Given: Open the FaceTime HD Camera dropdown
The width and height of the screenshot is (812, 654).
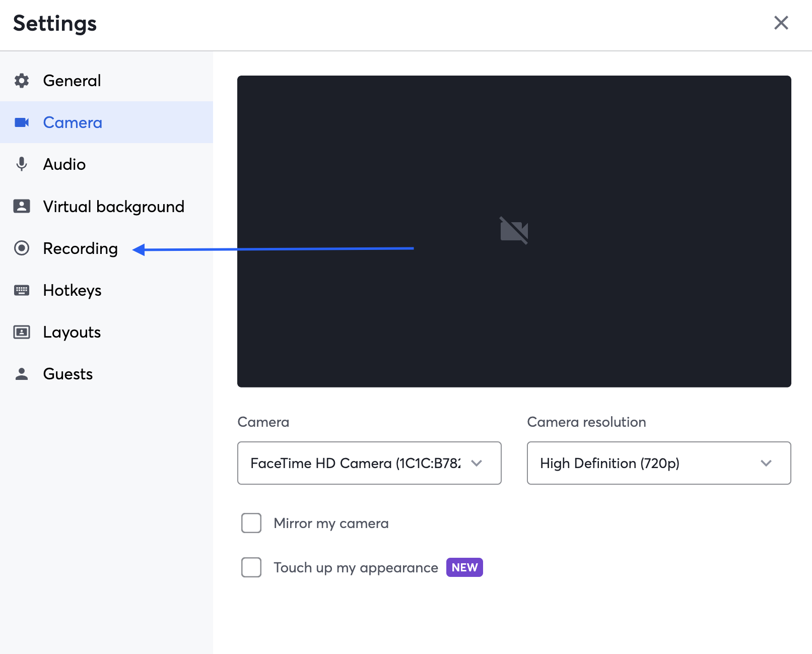Looking at the screenshot, I should click(369, 463).
